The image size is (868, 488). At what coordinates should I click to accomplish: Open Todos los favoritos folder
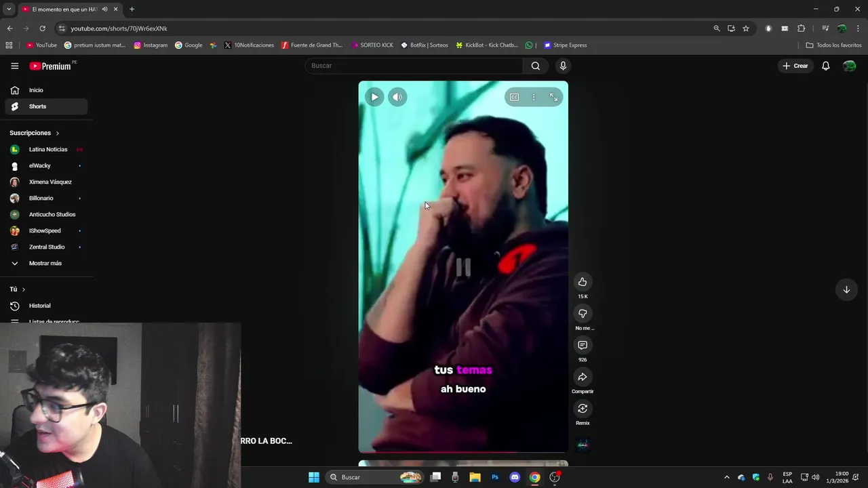pyautogui.click(x=833, y=45)
